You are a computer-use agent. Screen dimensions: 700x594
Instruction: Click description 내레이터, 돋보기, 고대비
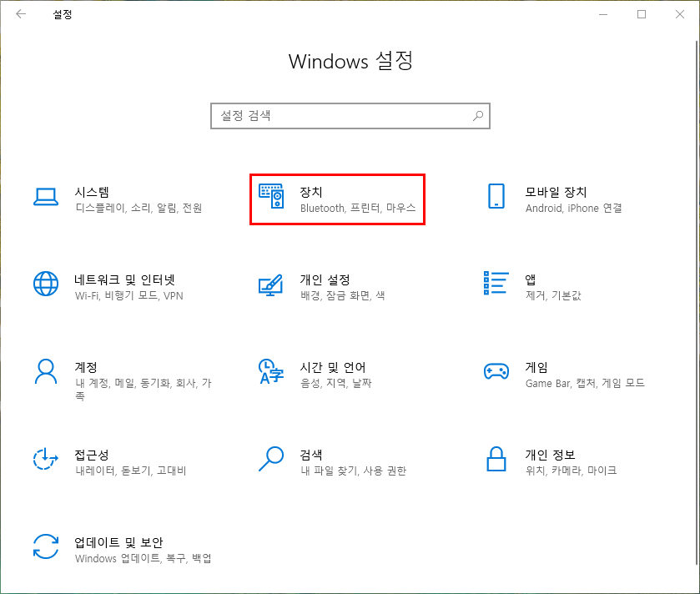click(131, 471)
